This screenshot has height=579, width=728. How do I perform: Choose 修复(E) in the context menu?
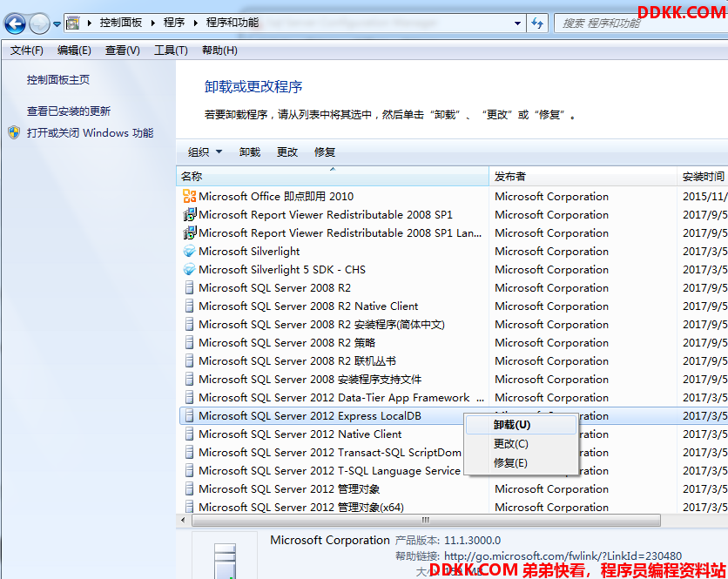point(521,463)
